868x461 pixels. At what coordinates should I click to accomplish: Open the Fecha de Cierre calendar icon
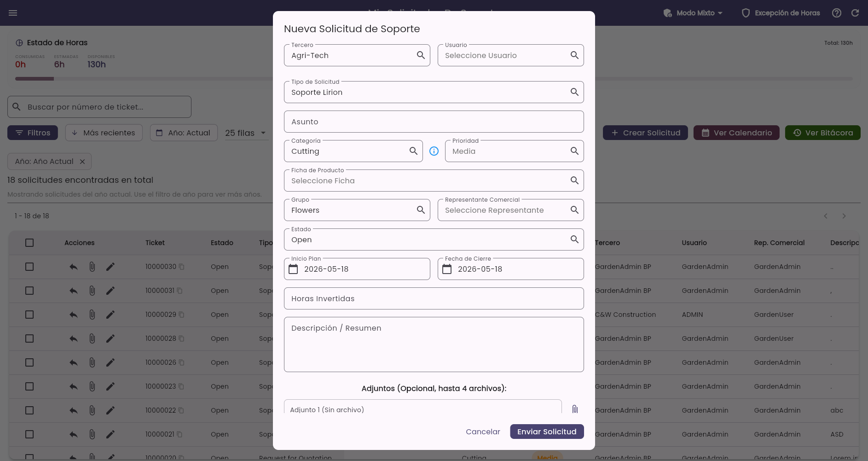[x=447, y=269]
